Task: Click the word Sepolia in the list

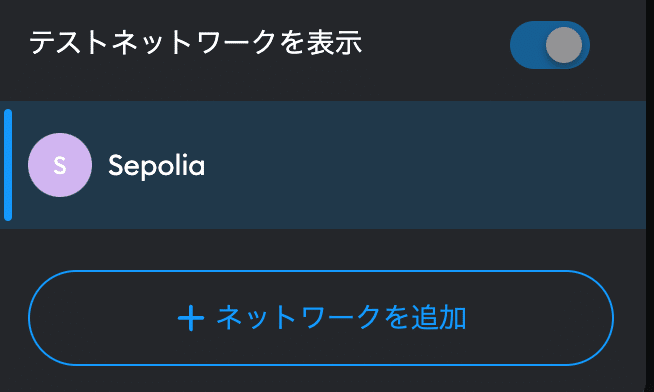Action: point(156,166)
